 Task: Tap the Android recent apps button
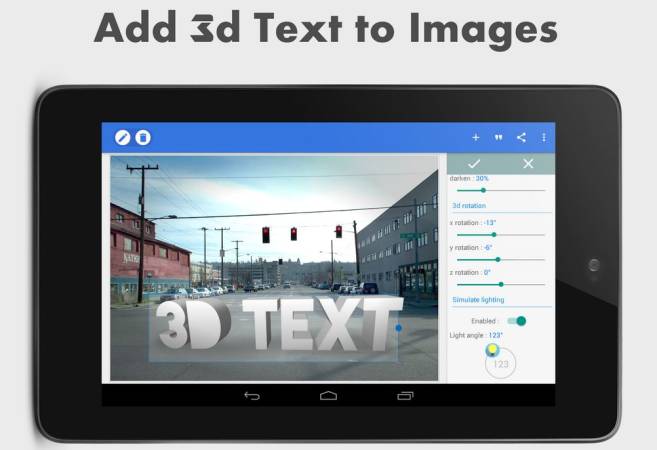click(405, 396)
